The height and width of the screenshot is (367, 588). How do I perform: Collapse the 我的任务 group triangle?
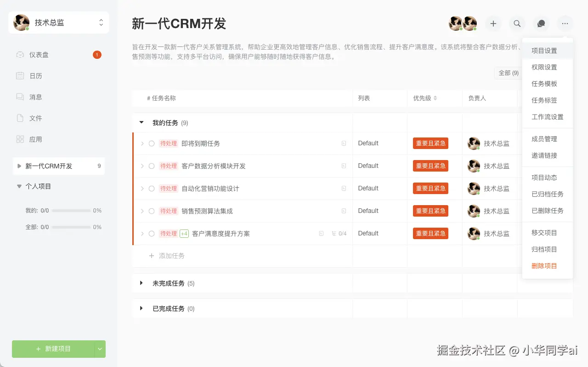(x=141, y=123)
